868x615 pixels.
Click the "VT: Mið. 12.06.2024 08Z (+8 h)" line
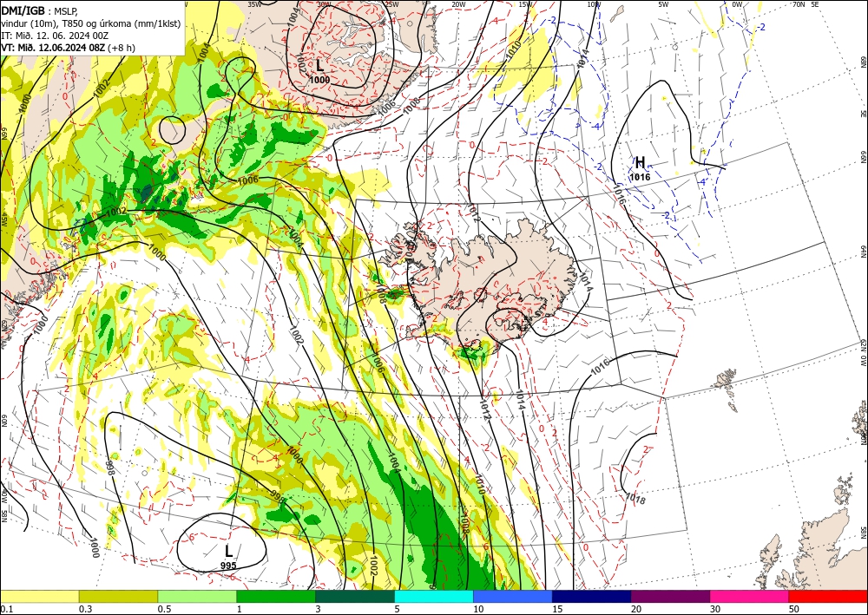click(68, 48)
